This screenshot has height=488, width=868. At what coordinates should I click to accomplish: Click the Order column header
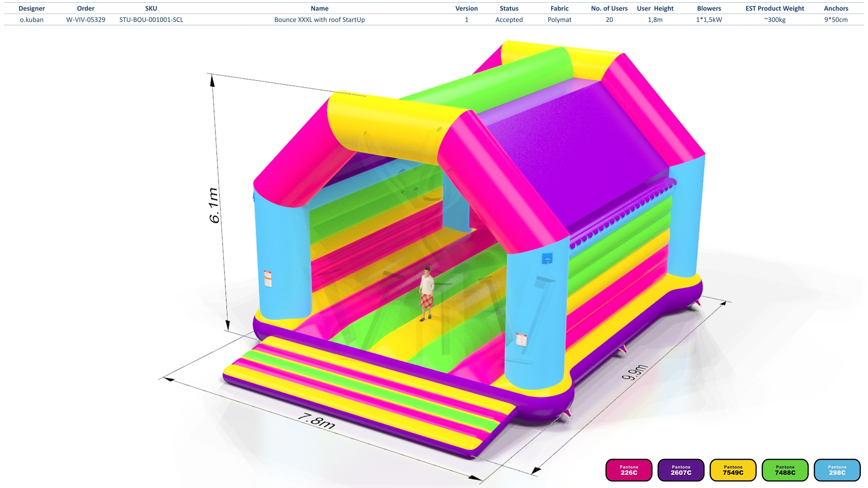pyautogui.click(x=85, y=8)
